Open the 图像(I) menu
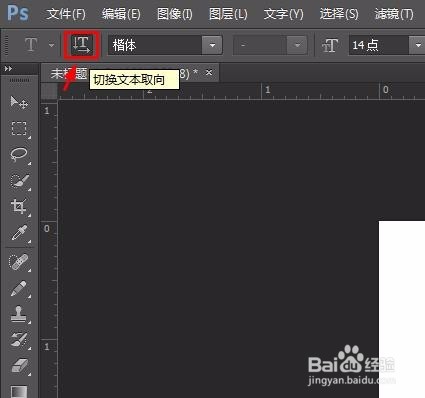The width and height of the screenshot is (425, 398). click(x=174, y=14)
